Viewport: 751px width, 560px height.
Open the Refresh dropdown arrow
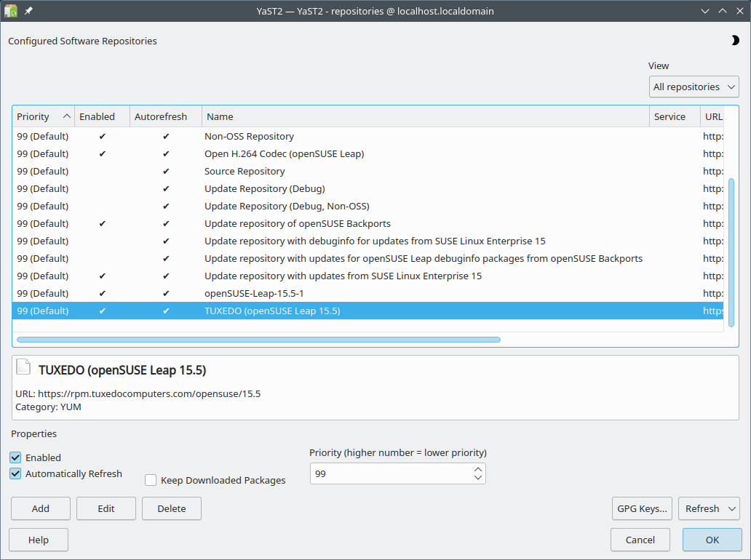(731, 509)
